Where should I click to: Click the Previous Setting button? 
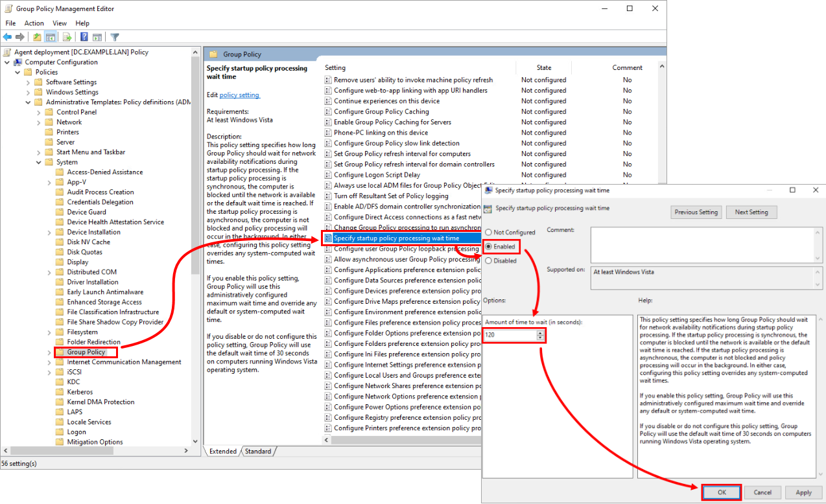click(696, 212)
